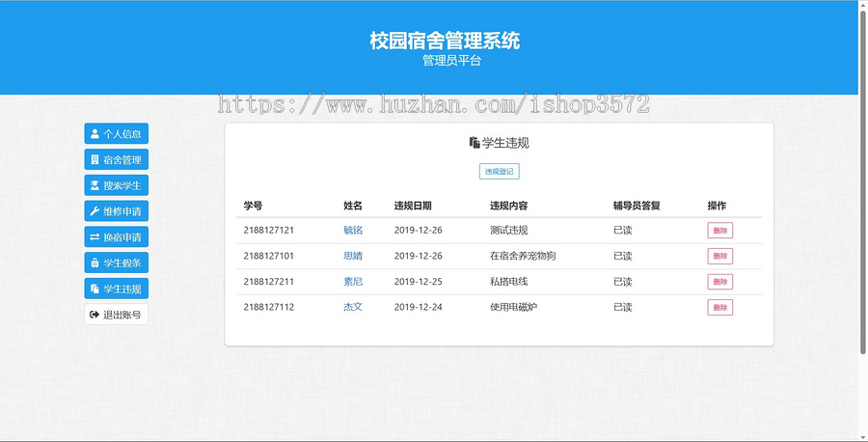Click violation text 私搭电线
The image size is (868, 442).
508,282
